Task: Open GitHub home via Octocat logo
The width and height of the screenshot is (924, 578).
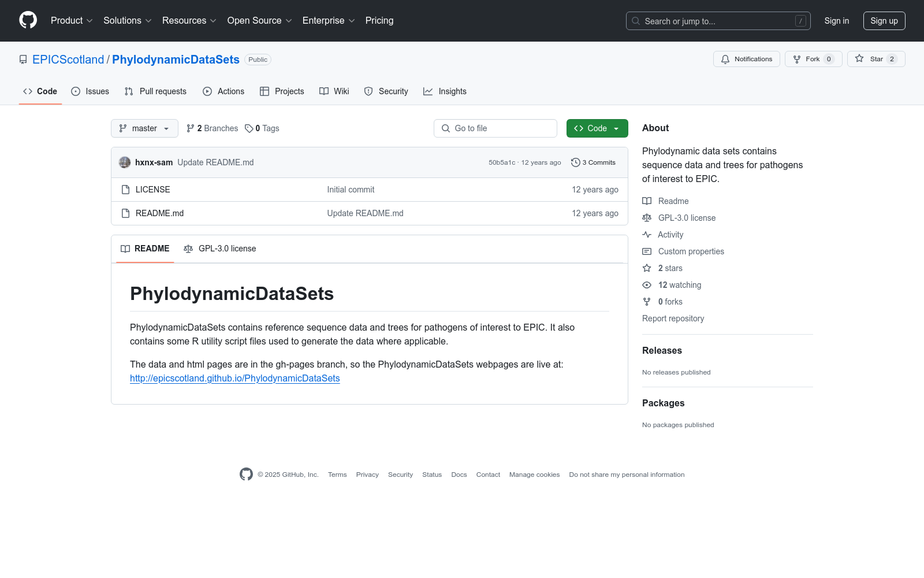Action: click(x=28, y=20)
